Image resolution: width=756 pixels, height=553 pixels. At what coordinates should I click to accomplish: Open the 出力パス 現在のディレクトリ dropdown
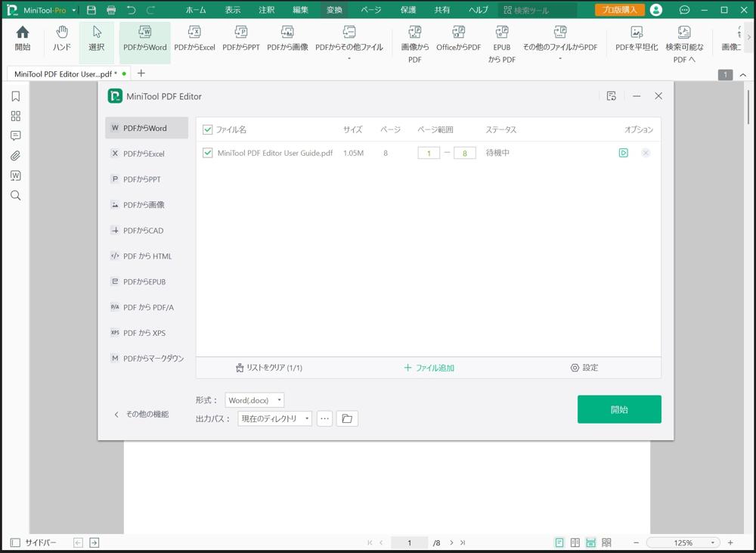[x=275, y=418]
